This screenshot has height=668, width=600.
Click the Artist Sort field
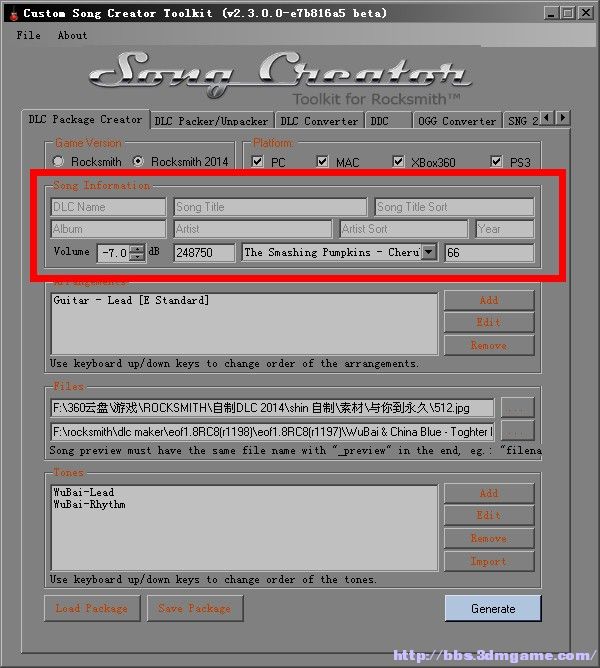coord(404,229)
